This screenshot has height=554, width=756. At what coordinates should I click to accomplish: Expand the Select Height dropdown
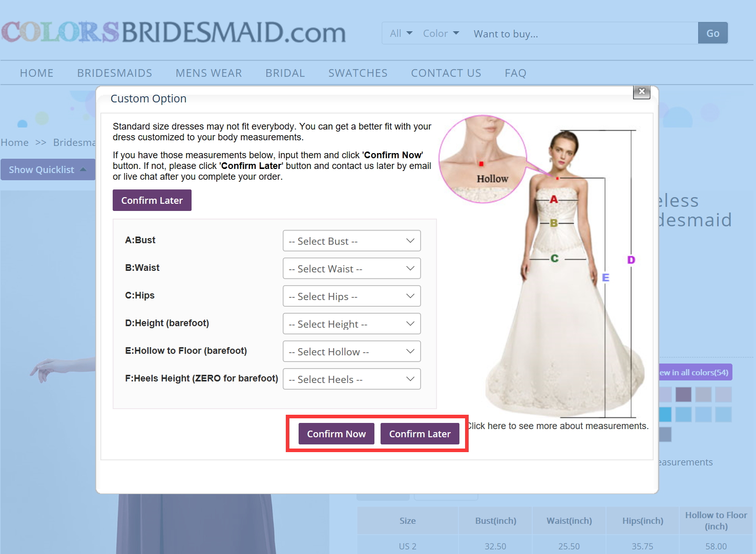coord(351,324)
